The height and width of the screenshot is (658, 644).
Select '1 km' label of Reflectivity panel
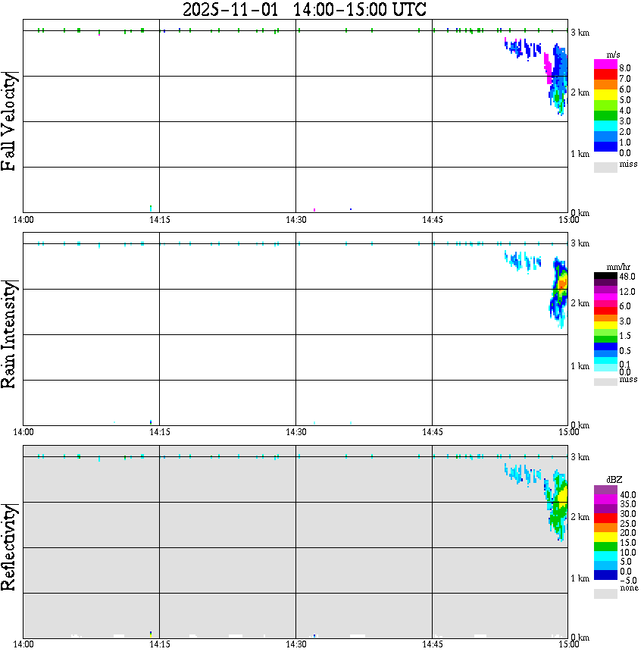[x=580, y=578]
